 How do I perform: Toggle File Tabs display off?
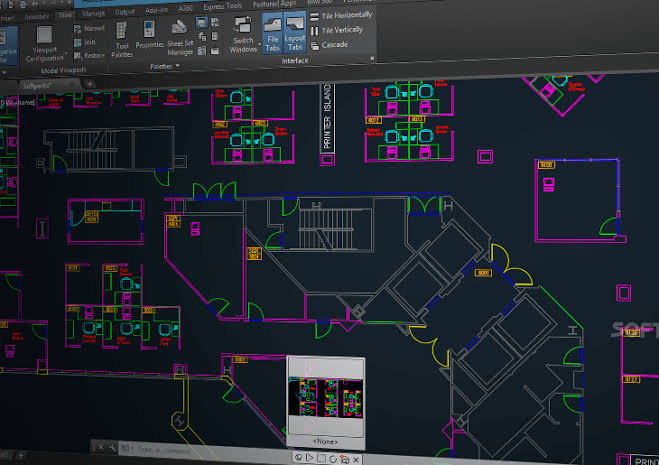click(x=272, y=33)
